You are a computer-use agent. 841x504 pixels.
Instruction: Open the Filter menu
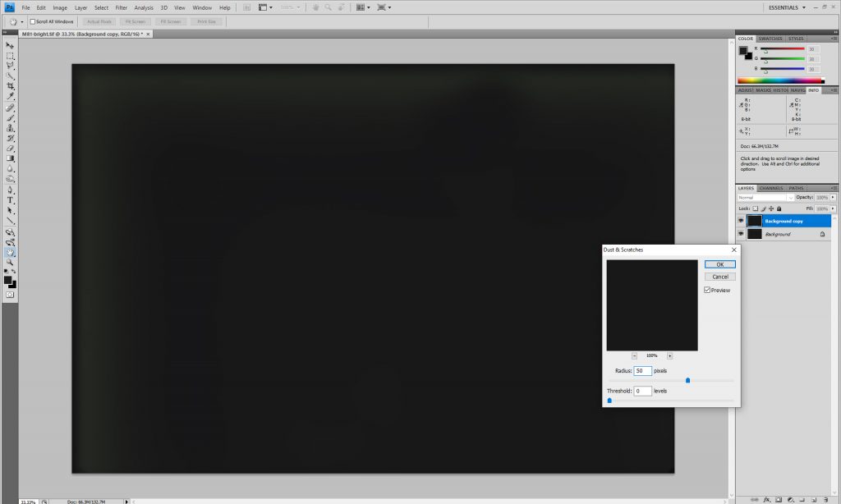click(122, 7)
